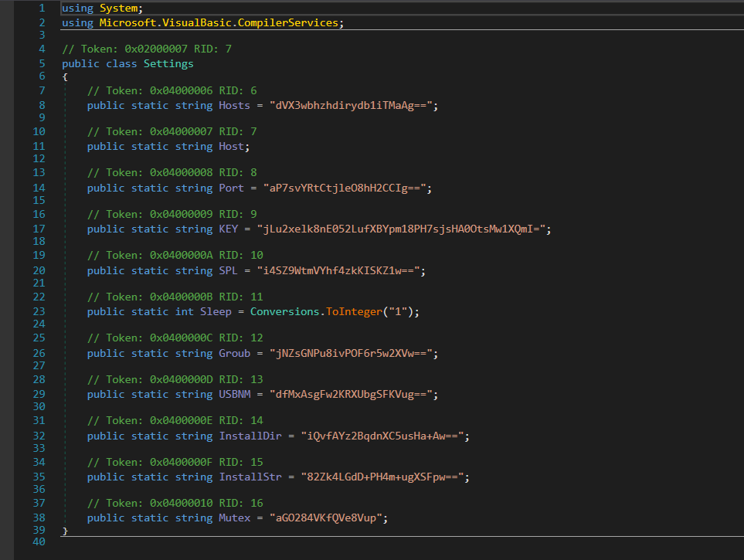This screenshot has width=744, height=560.
Task: Select the Hosts field identifier
Action: [x=234, y=106]
